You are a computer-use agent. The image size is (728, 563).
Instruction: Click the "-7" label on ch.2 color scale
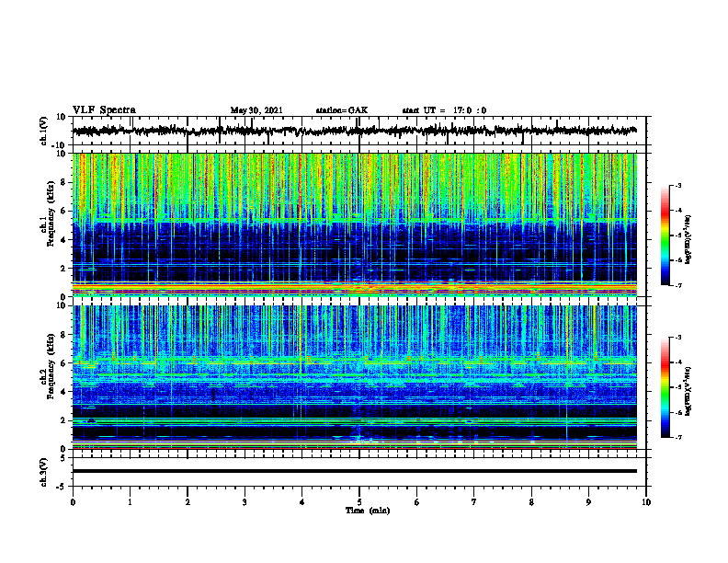(x=678, y=437)
